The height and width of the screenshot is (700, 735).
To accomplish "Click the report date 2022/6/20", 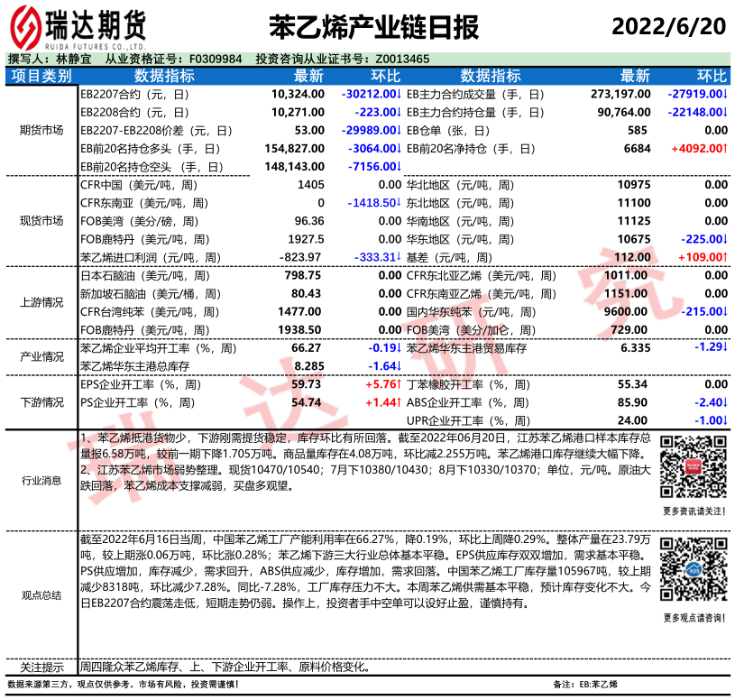I will 667,27.
